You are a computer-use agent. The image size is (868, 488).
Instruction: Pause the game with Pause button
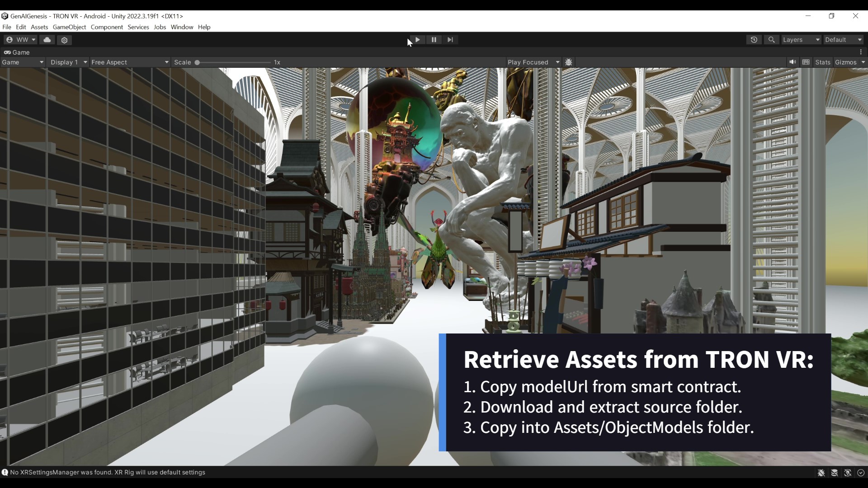tap(434, 40)
